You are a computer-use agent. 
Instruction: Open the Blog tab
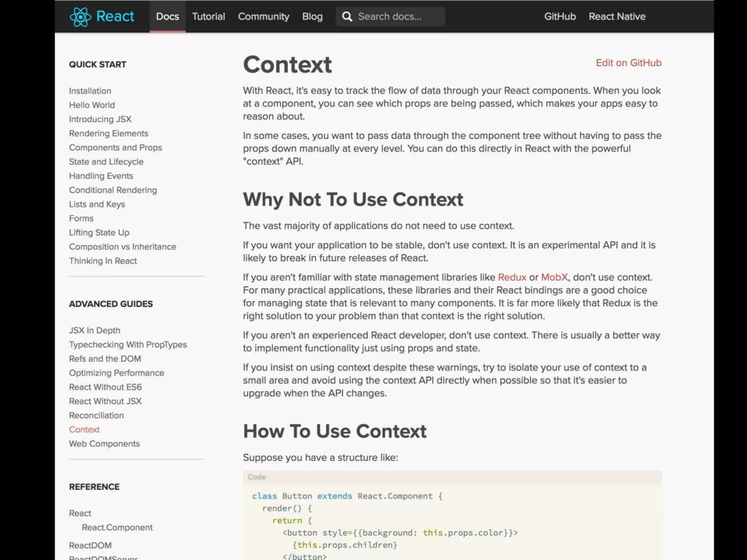click(x=312, y=16)
